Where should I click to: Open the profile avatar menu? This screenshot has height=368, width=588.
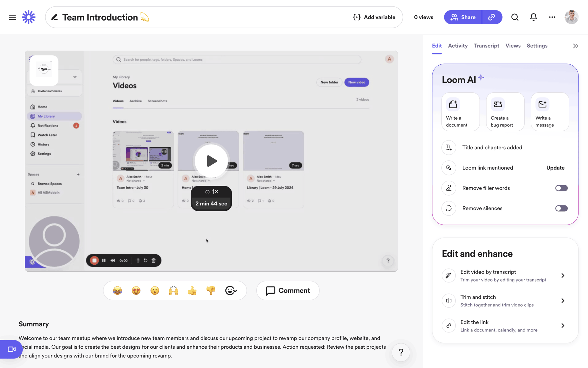(x=571, y=17)
